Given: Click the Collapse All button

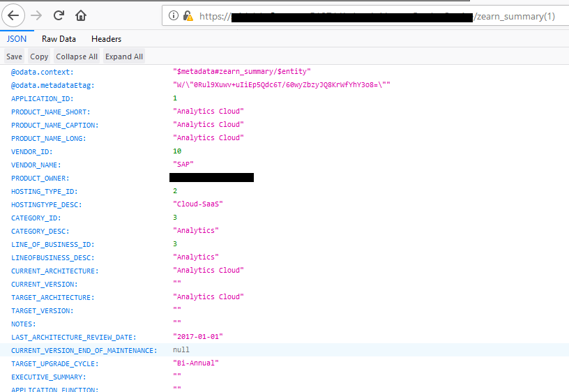Looking at the screenshot, I should click(x=77, y=56).
